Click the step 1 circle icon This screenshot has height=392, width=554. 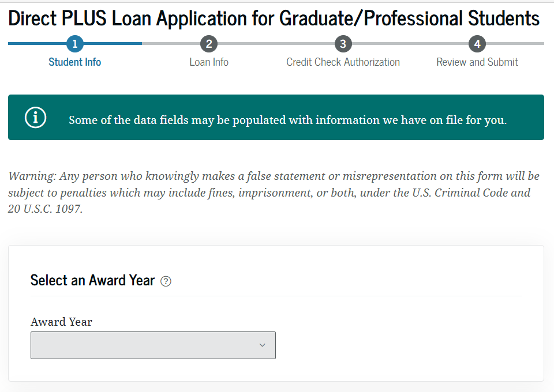click(x=75, y=44)
